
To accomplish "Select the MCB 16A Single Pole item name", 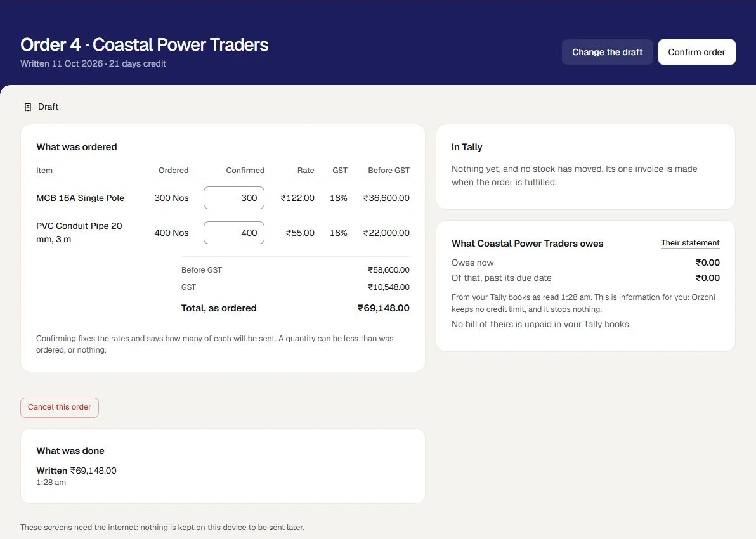I will tap(80, 198).
